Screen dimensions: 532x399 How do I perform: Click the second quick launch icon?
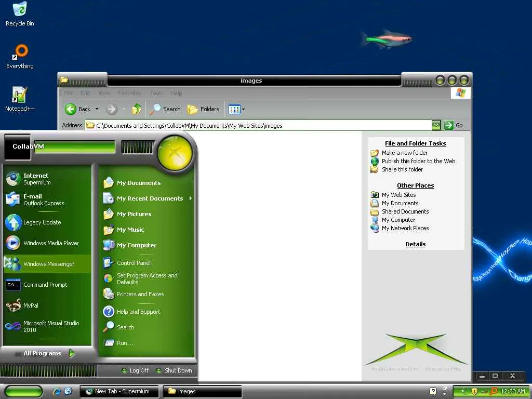[x=68, y=391]
